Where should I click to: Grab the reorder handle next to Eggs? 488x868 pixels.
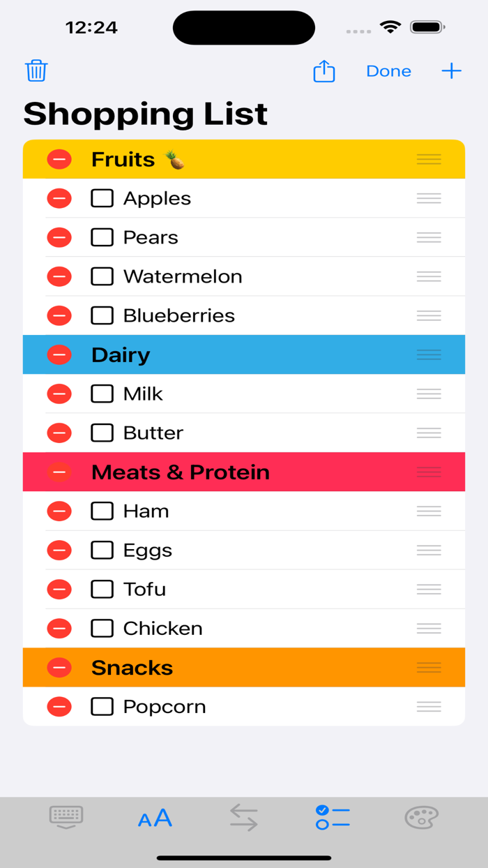(429, 550)
